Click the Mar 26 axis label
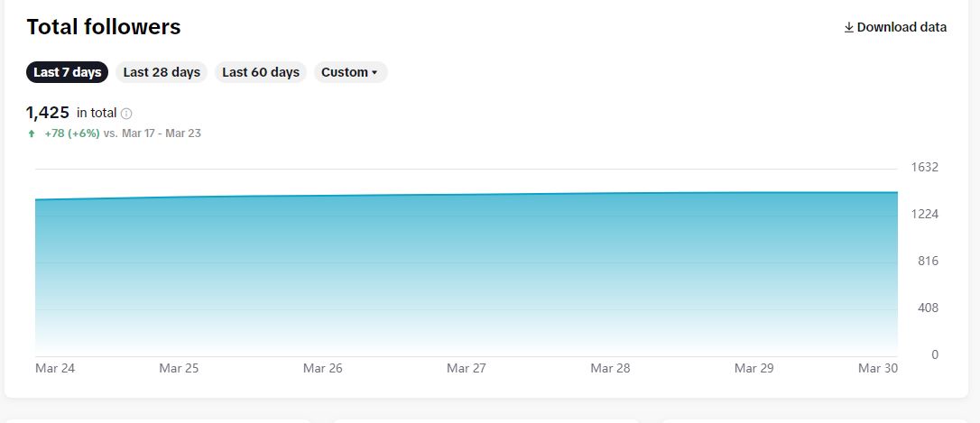 click(x=322, y=369)
